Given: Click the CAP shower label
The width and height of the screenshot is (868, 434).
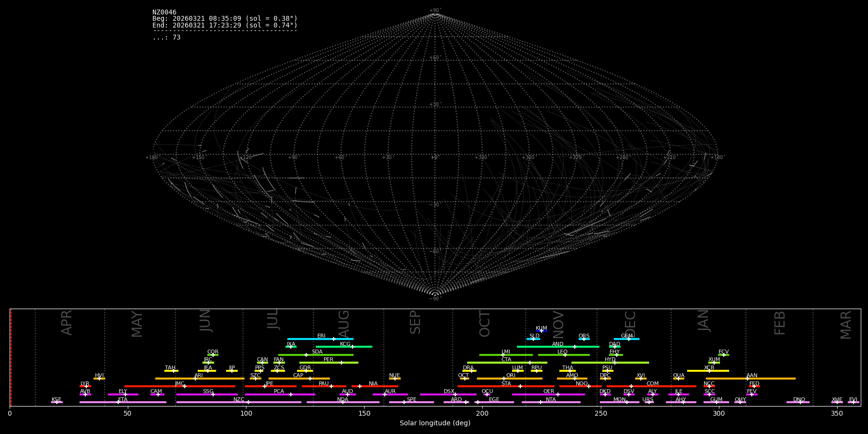Looking at the screenshot, I should [298, 376].
